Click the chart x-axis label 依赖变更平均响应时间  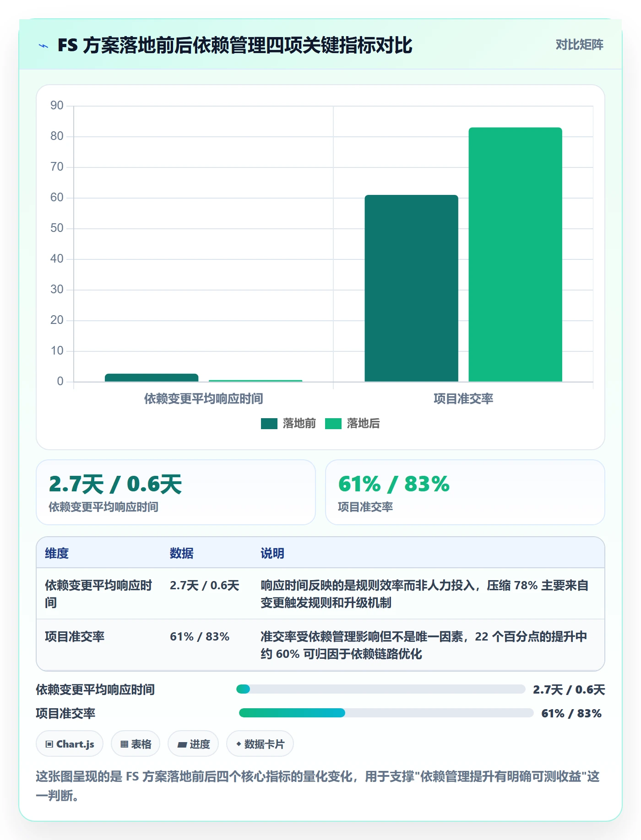[204, 398]
